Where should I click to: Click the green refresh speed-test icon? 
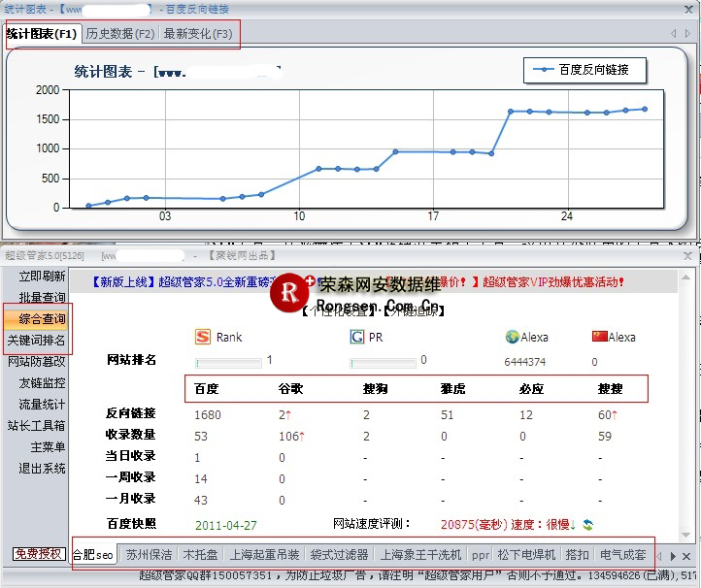pos(587,525)
